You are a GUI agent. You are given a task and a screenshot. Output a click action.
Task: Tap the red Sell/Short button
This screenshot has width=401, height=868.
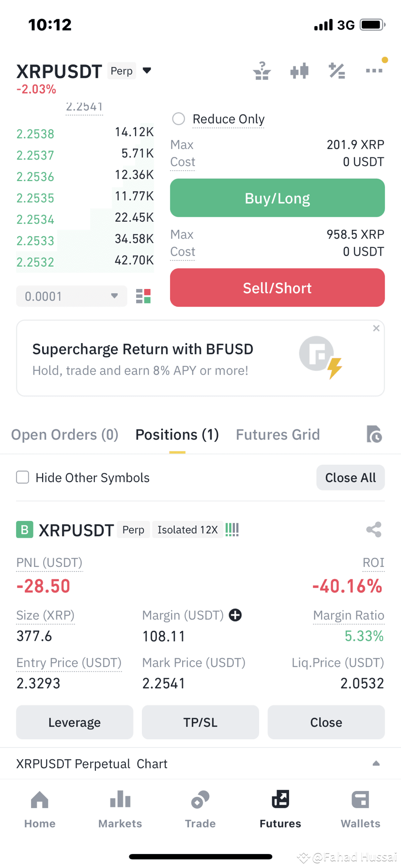tap(278, 288)
